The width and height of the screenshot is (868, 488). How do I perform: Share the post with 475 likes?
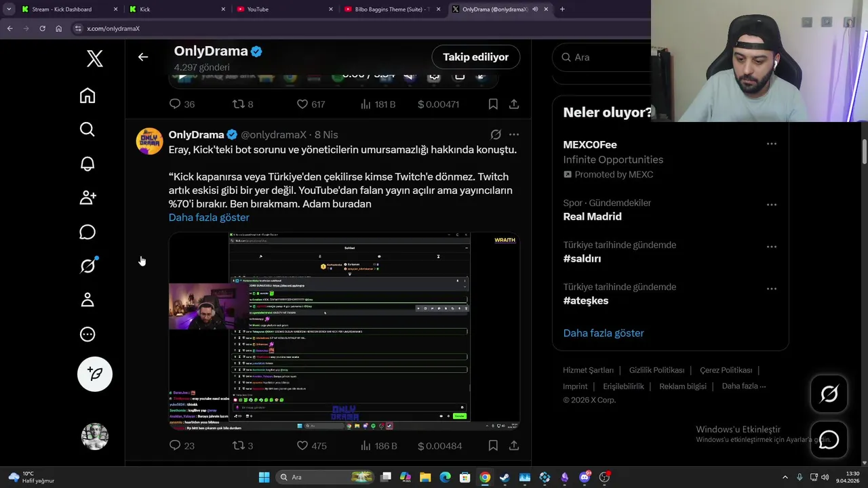click(514, 446)
